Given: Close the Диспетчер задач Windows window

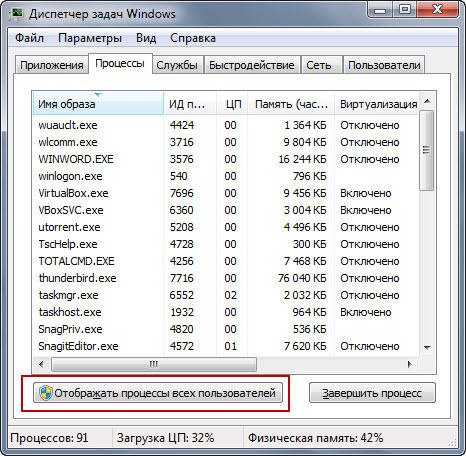Looking at the screenshot, I should pos(437,10).
